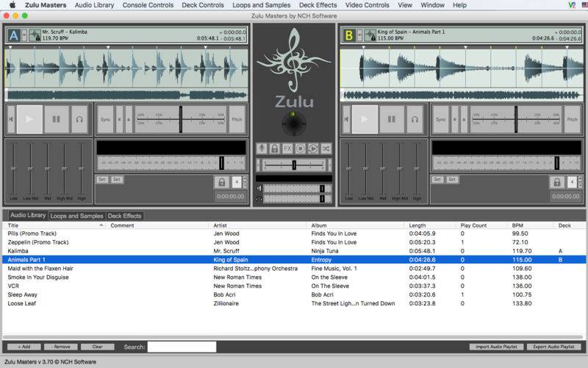Click Export Audio Playlist button

(x=554, y=347)
